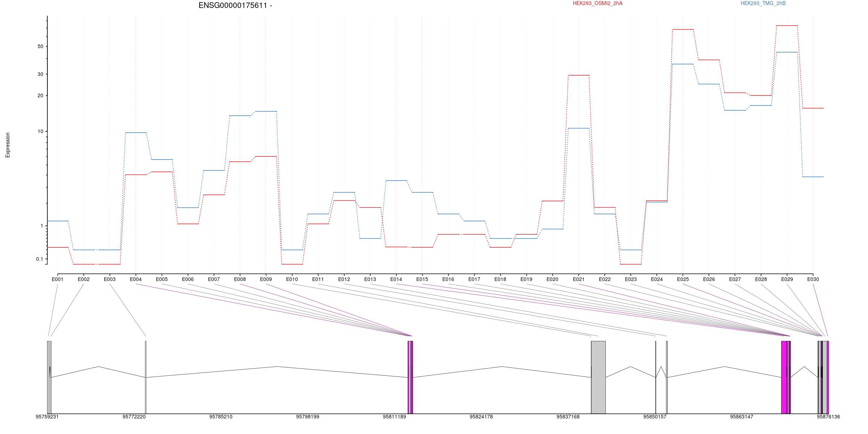The width and height of the screenshot is (868, 434).
Task: Select exon bin label E009
Action: point(266,279)
